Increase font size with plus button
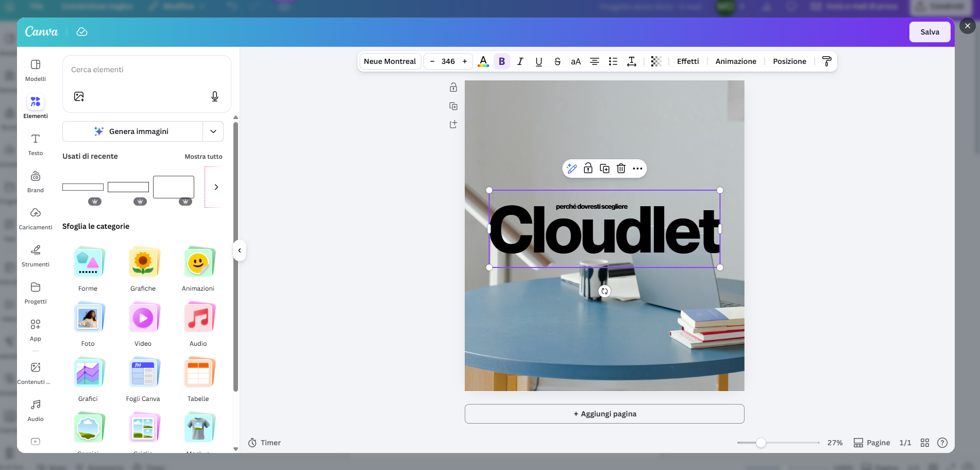 coord(465,61)
